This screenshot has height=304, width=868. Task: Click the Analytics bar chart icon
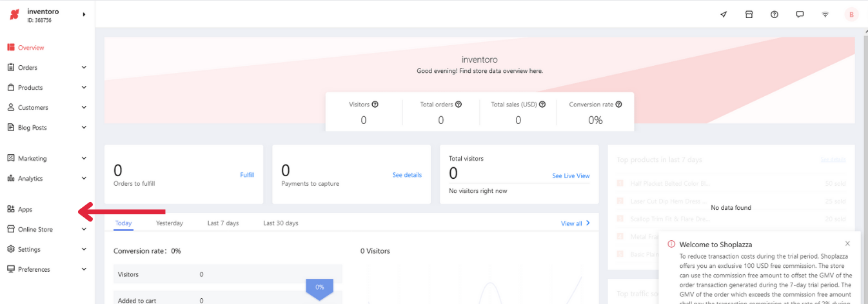(11, 178)
